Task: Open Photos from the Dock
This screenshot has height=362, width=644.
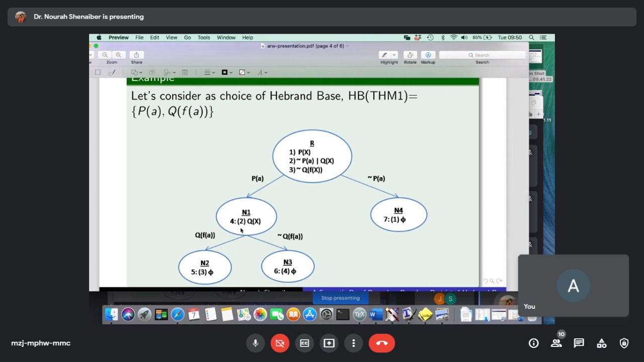Action: point(260,314)
